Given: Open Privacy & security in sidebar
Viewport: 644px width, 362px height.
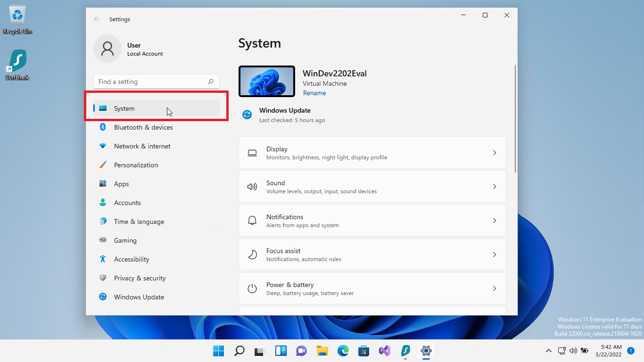Looking at the screenshot, I should (157, 278).
